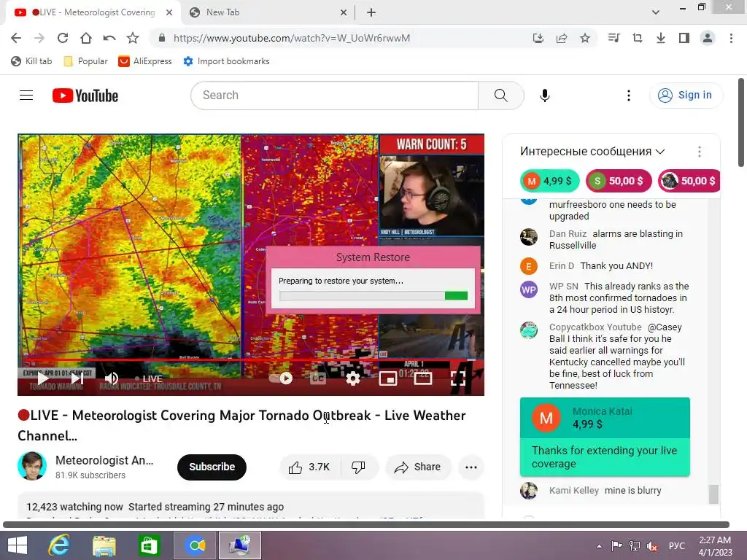This screenshot has height=560, width=747.
Task: Click the magnifier search button
Action: (x=500, y=96)
